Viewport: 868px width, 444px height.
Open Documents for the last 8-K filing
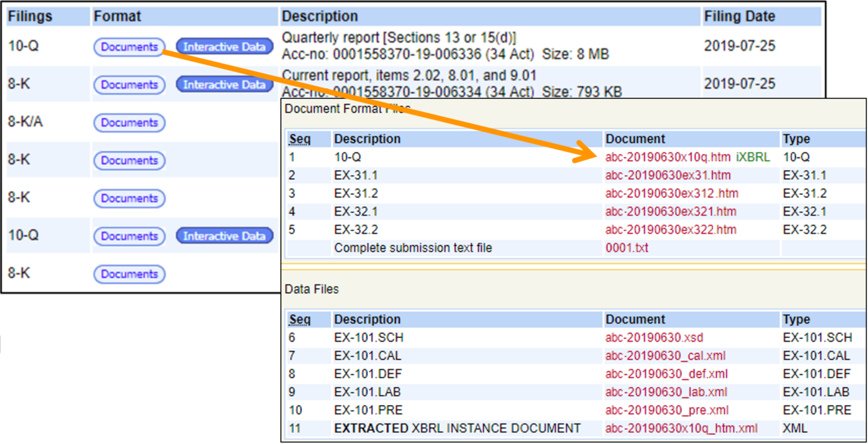[129, 274]
